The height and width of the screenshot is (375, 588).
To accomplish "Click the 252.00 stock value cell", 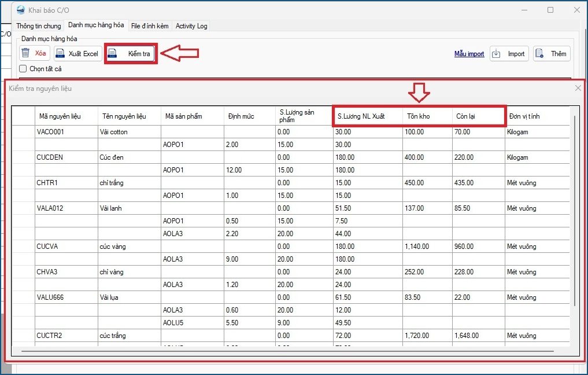I will coord(427,272).
